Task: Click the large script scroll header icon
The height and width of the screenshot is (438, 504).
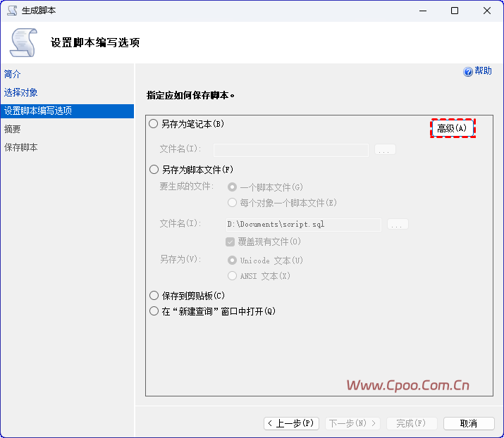Action: click(23, 42)
